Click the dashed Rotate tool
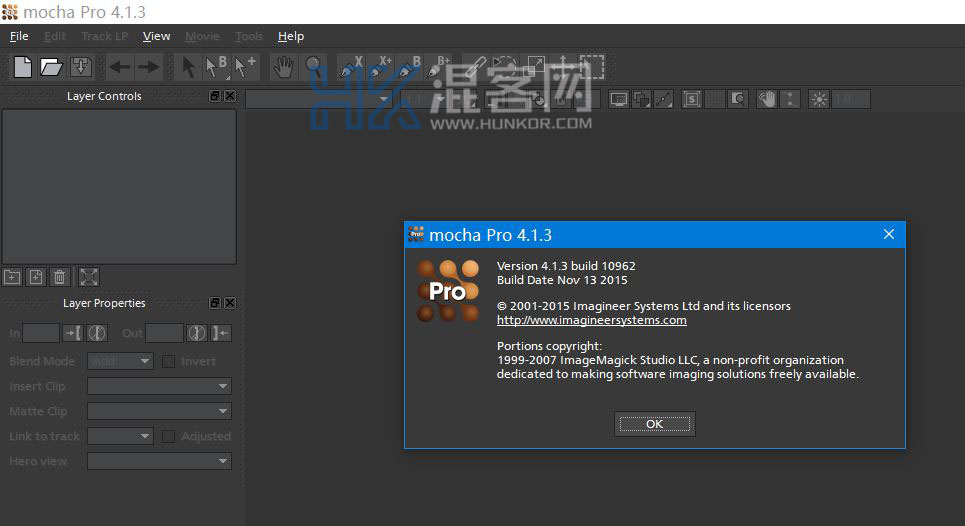 (505, 66)
